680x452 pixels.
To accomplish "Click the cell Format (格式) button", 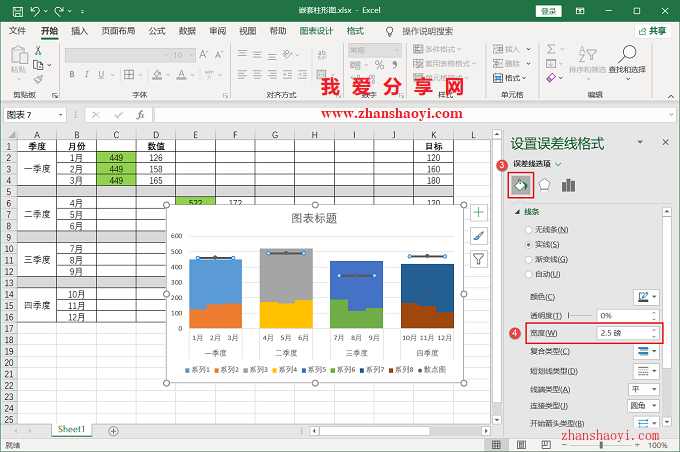I will coord(510,78).
